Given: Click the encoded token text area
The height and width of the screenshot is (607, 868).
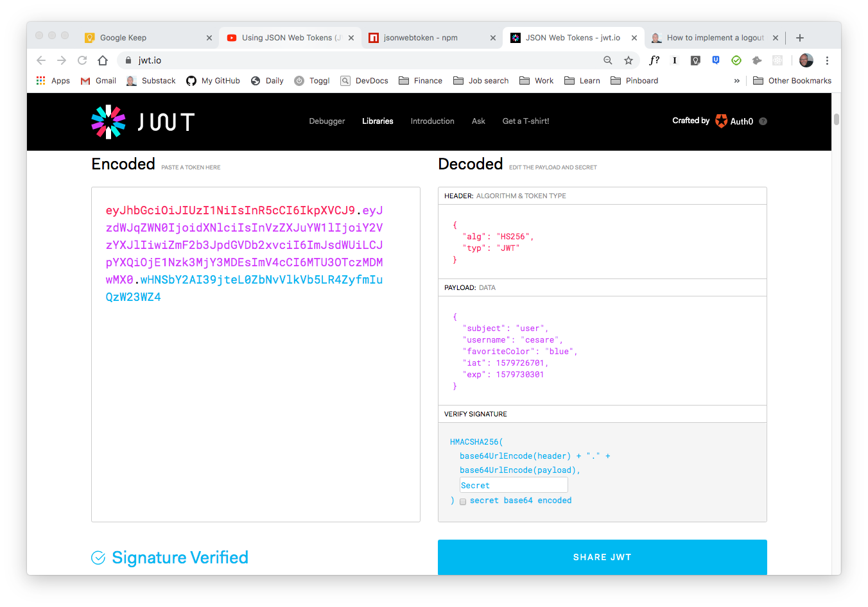Looking at the screenshot, I should coord(256,354).
